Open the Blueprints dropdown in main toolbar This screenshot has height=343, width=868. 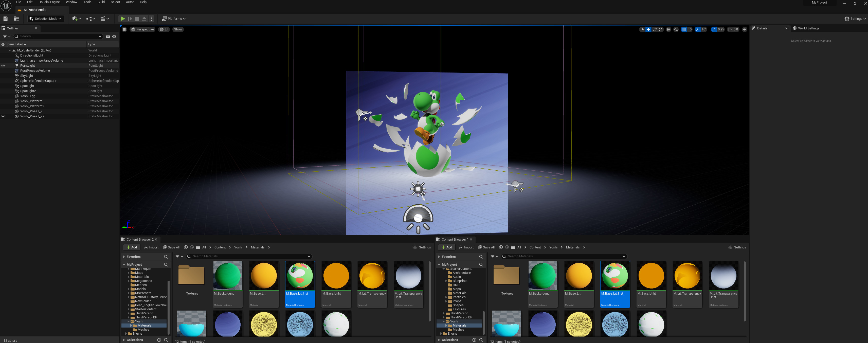click(91, 19)
